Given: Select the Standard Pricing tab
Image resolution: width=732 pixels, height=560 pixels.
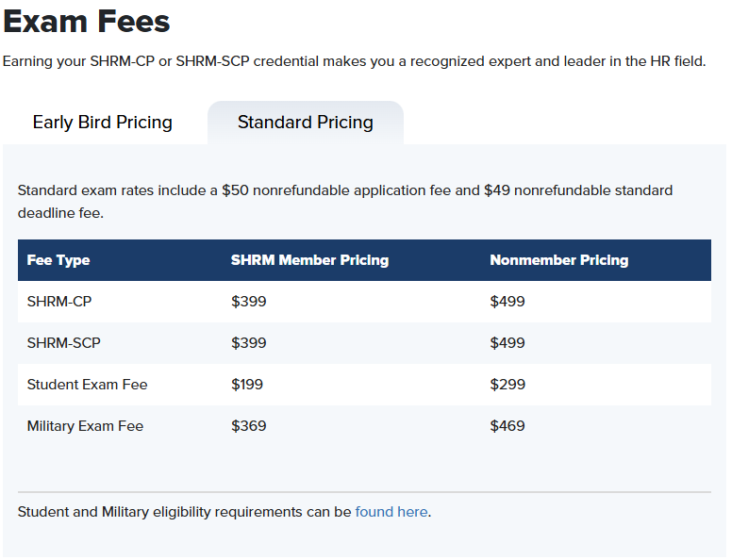Looking at the screenshot, I should coord(306,123).
